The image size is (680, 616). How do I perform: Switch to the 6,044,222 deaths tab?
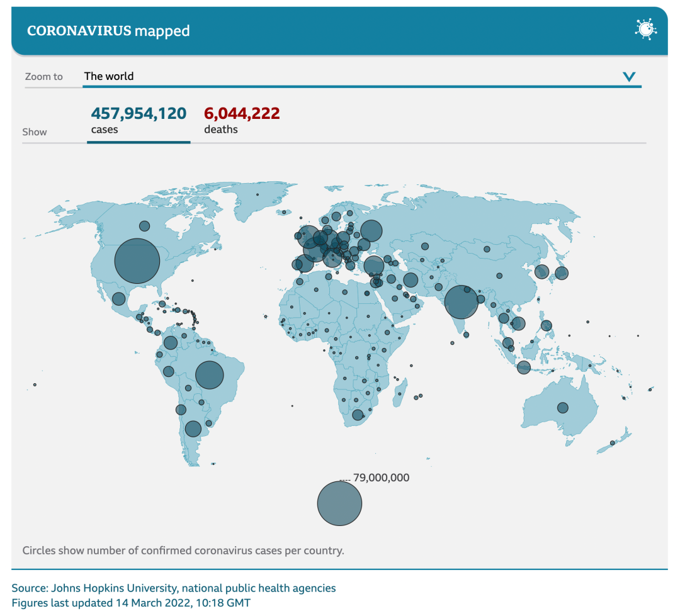point(242,120)
